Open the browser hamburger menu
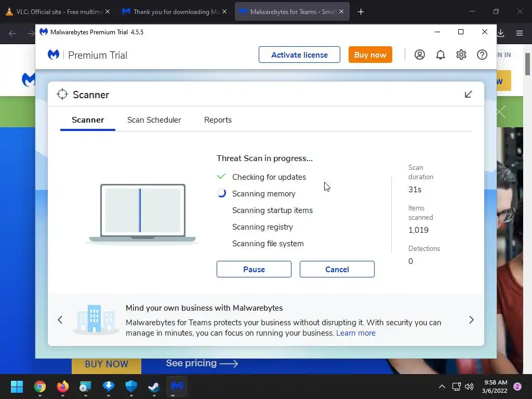The height and width of the screenshot is (399, 532). click(x=520, y=33)
